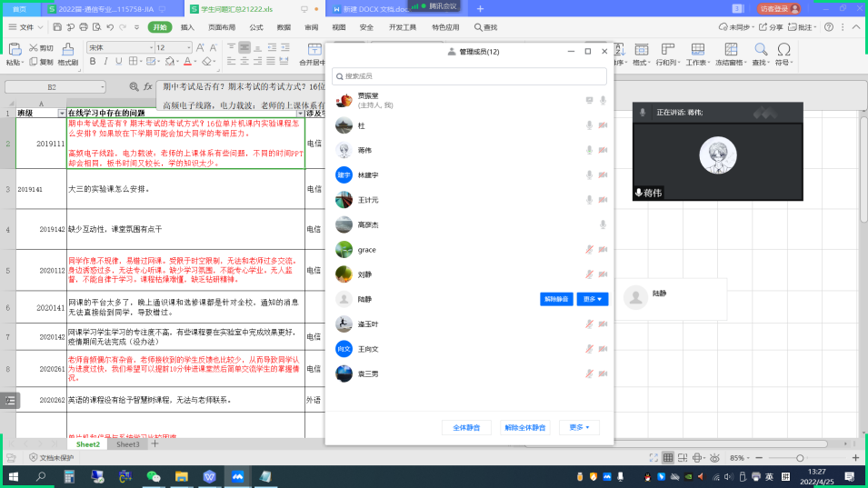Screen dimensions: 868x488
Task: Toggle camera icon for member 林建宇
Action: pos(602,174)
